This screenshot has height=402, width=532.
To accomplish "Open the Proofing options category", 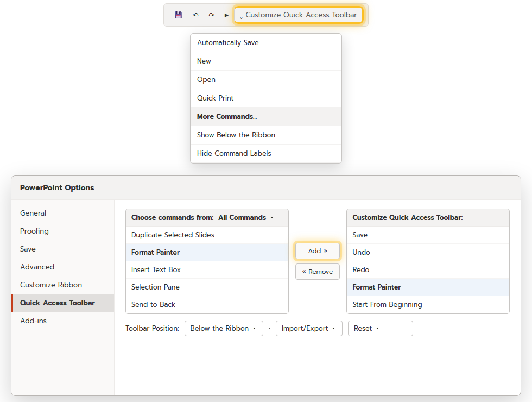I will (x=63, y=231).
